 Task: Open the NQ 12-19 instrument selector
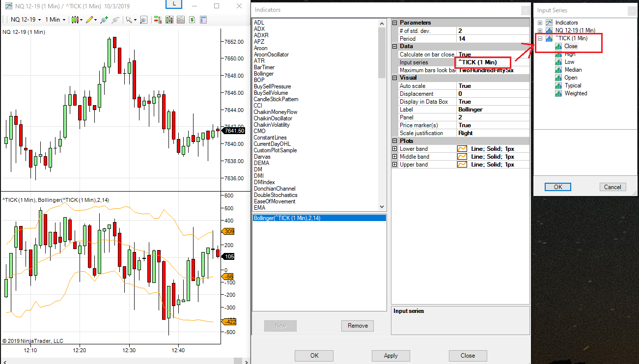point(26,20)
